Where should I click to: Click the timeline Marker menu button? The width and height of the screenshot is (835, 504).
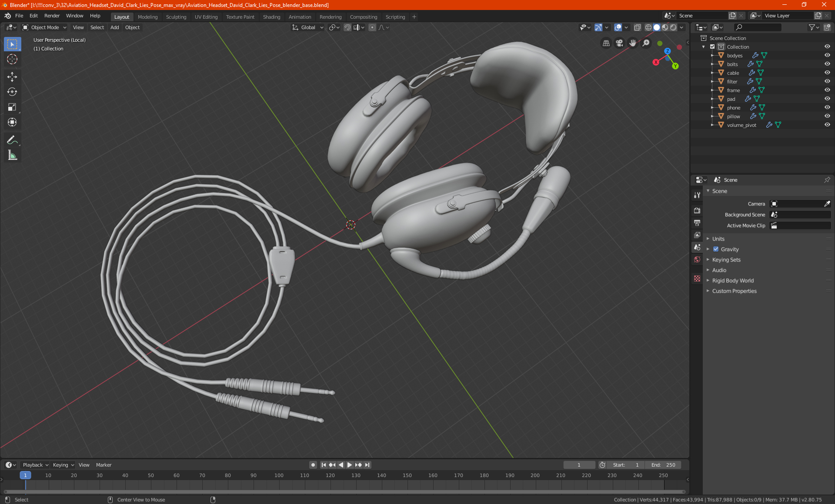104,465
